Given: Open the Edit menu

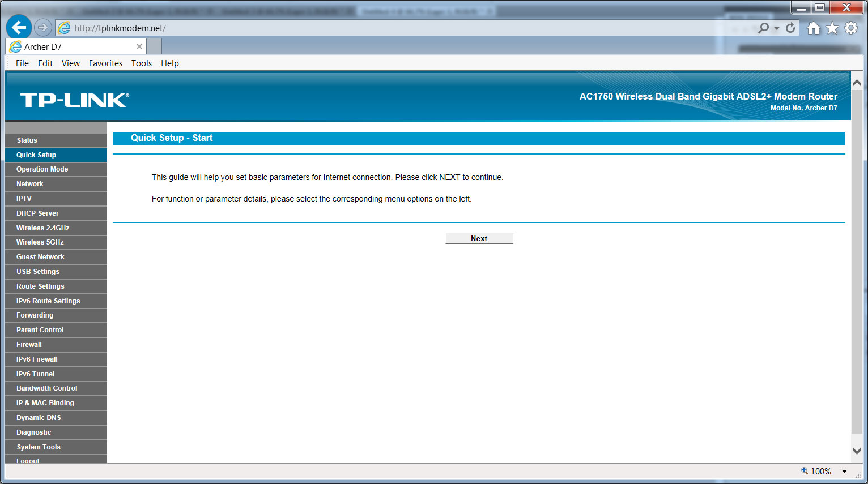Looking at the screenshot, I should (x=45, y=63).
